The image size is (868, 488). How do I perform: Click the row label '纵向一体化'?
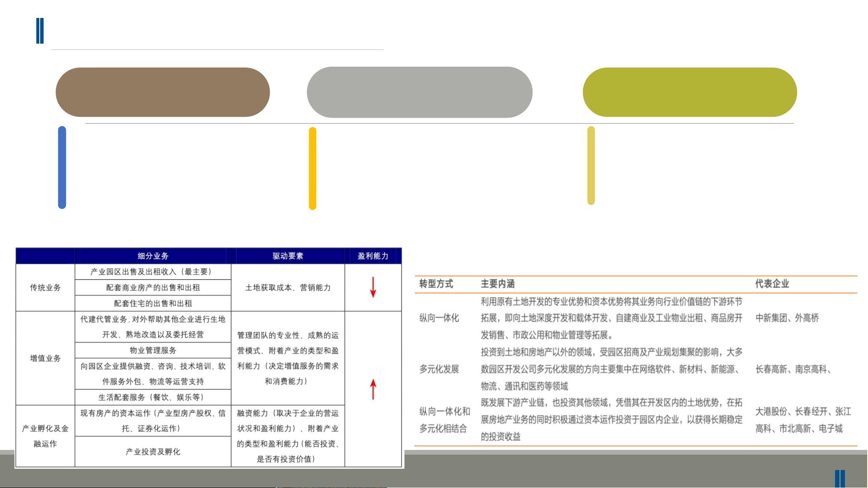click(439, 318)
